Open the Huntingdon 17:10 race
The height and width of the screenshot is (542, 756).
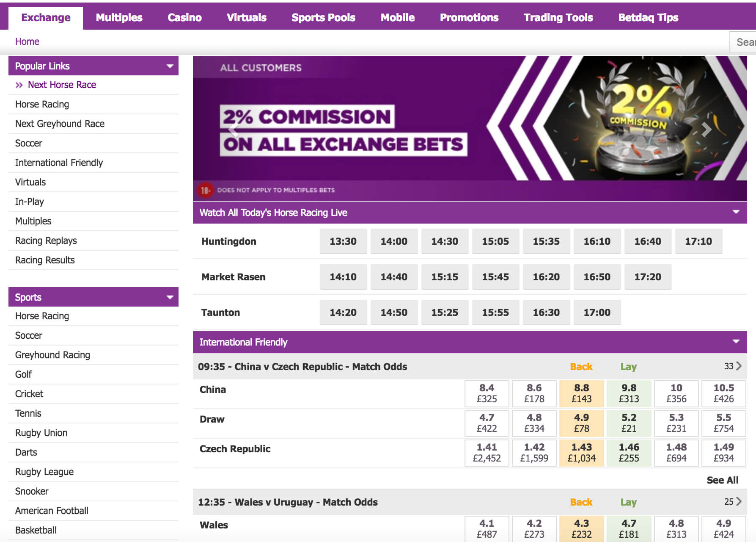[698, 241]
